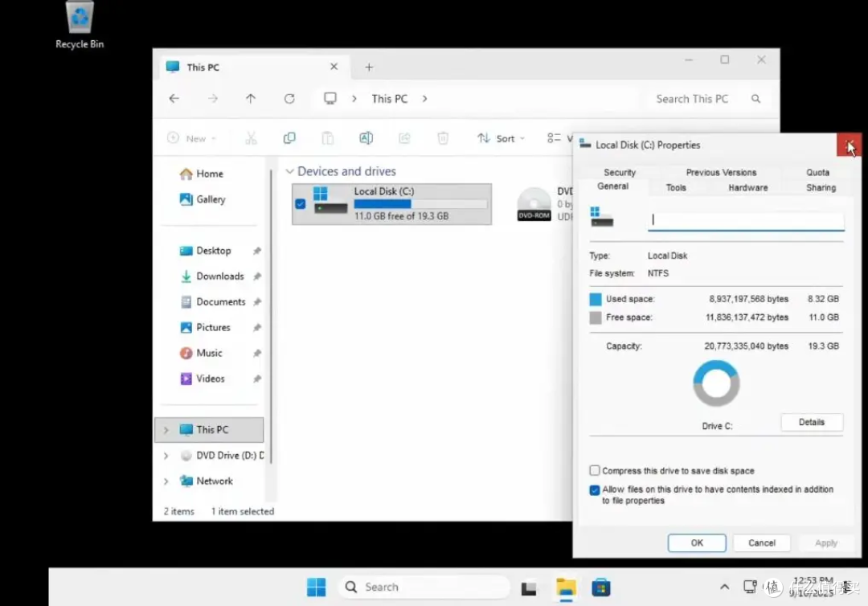Expand DVD Drive (D:) tree node
The image size is (868, 606).
coord(166,456)
